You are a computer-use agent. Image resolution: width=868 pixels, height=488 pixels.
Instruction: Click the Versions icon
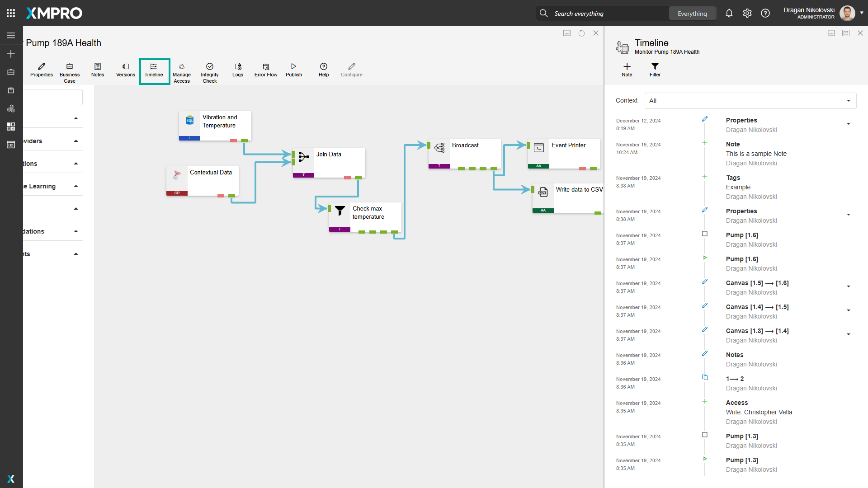click(125, 71)
